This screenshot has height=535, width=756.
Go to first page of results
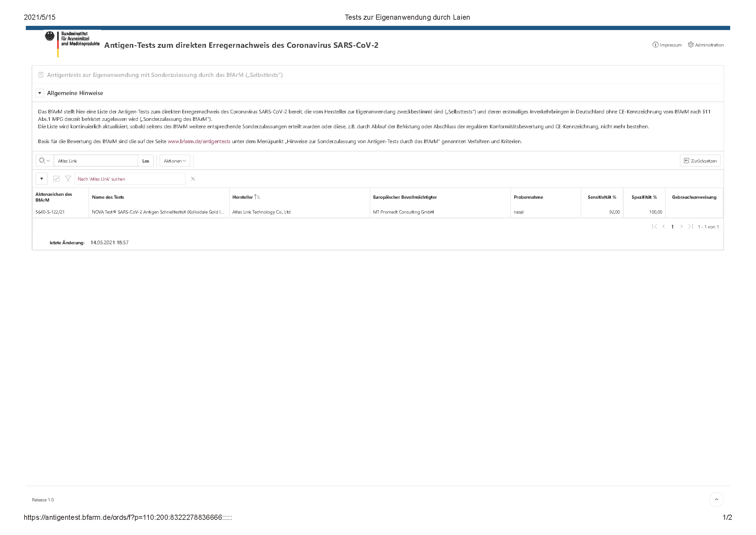pos(655,226)
